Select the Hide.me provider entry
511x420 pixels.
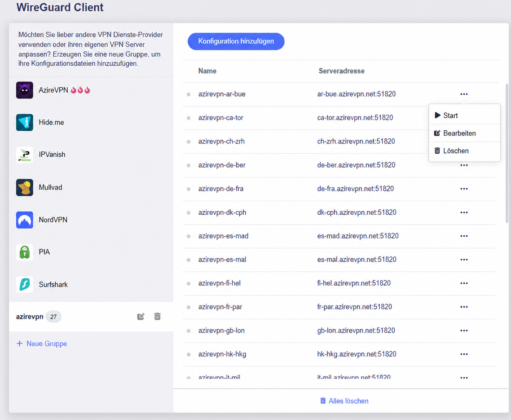click(91, 122)
